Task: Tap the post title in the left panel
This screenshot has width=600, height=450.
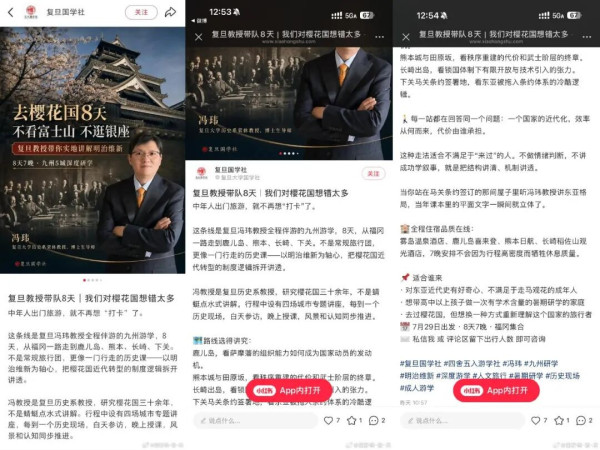Action: [91, 298]
